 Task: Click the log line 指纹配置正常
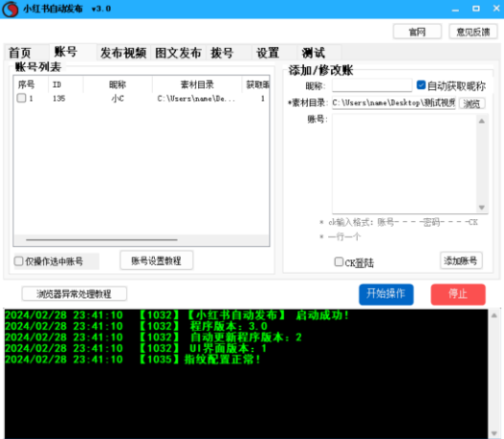[x=133, y=359]
